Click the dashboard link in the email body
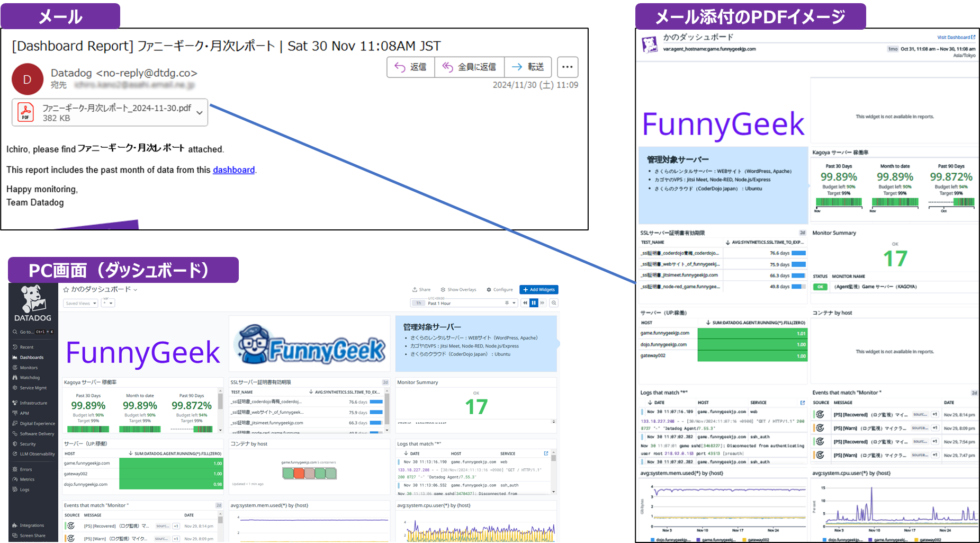This screenshot has height=543, width=980. (233, 170)
